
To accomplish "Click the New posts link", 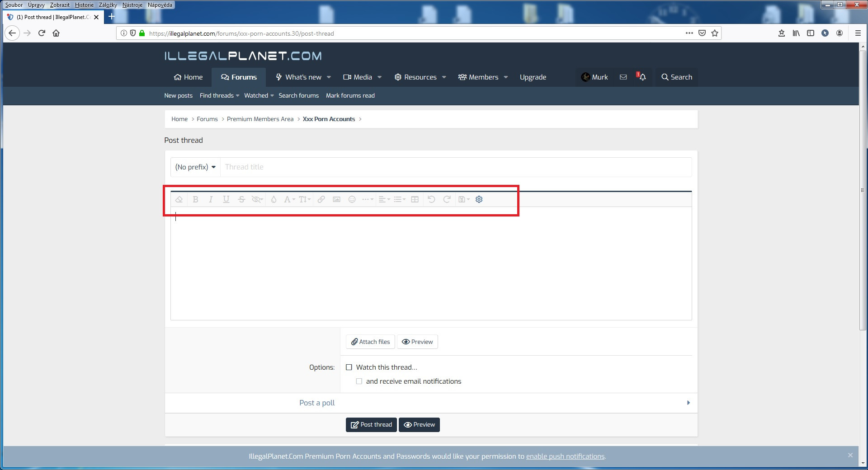I will pyautogui.click(x=178, y=96).
